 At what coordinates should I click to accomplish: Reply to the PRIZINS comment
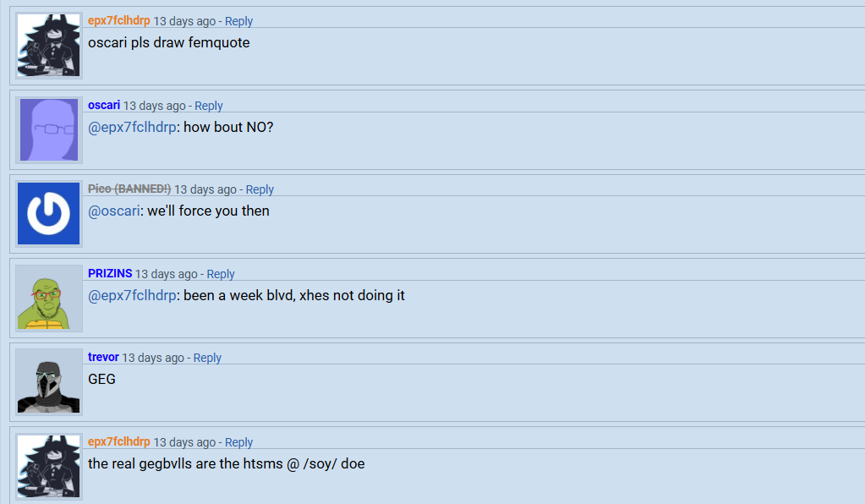221,274
